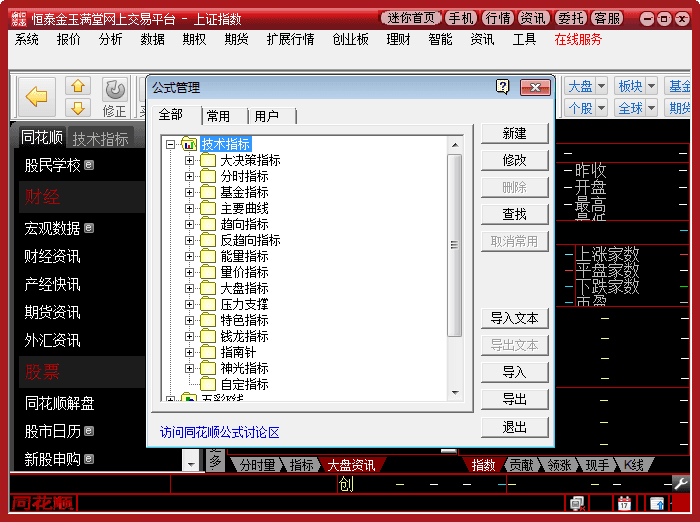Expand the 能量指标 folder
The image size is (700, 522).
pos(189,256)
